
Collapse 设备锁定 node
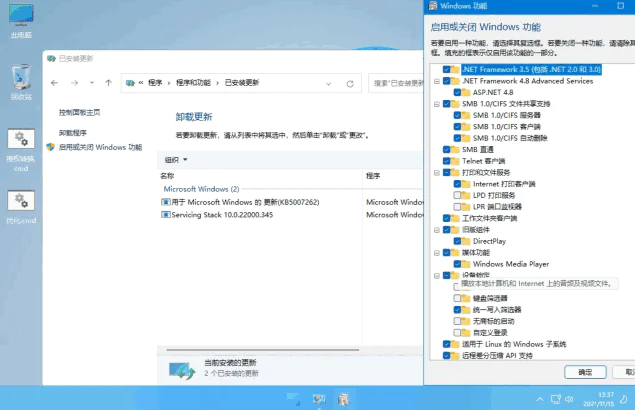437,275
